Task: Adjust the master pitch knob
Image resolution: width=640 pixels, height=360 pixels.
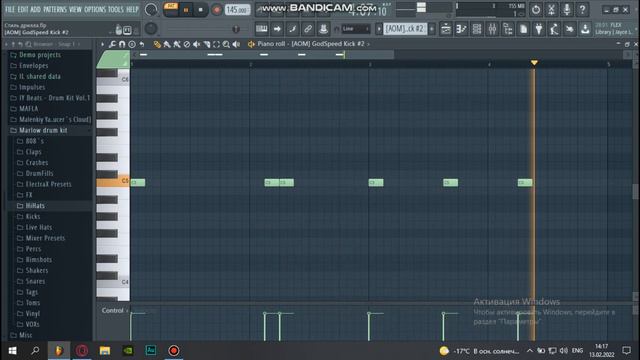Action: tap(151, 28)
